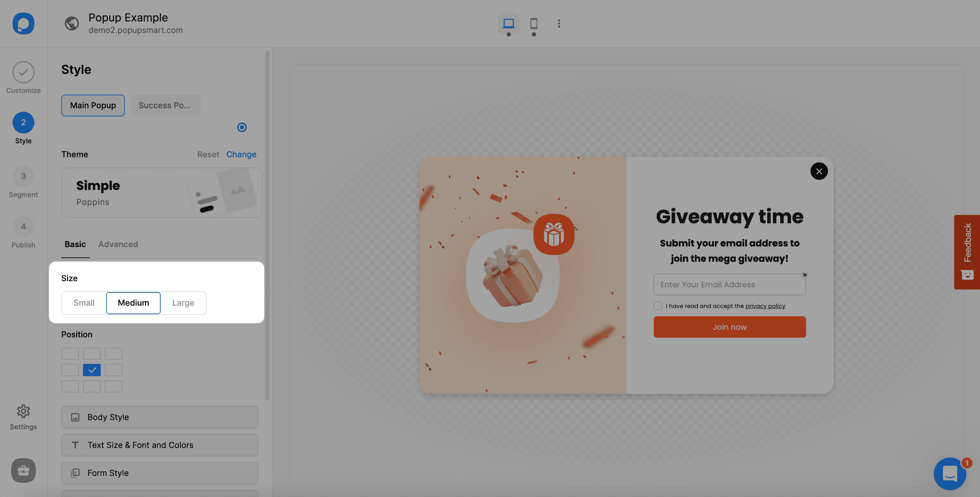Expand the Text Size & Font and Colors section

click(160, 445)
